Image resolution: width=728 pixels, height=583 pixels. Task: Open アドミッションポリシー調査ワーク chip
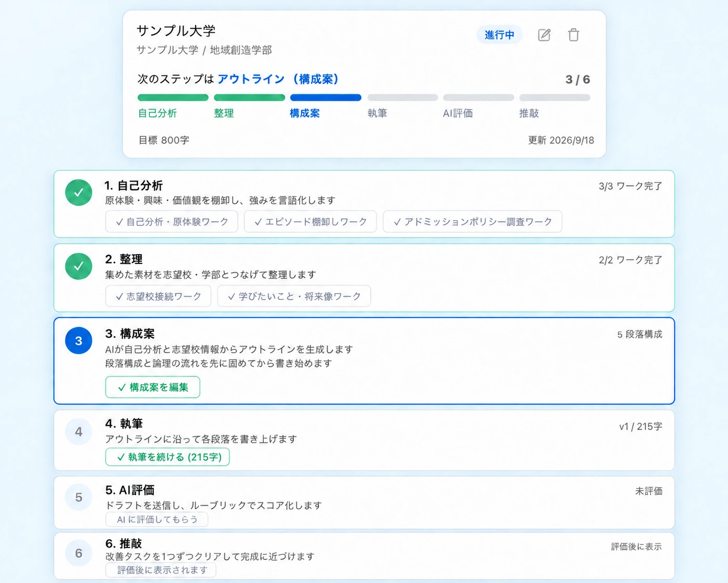(472, 221)
